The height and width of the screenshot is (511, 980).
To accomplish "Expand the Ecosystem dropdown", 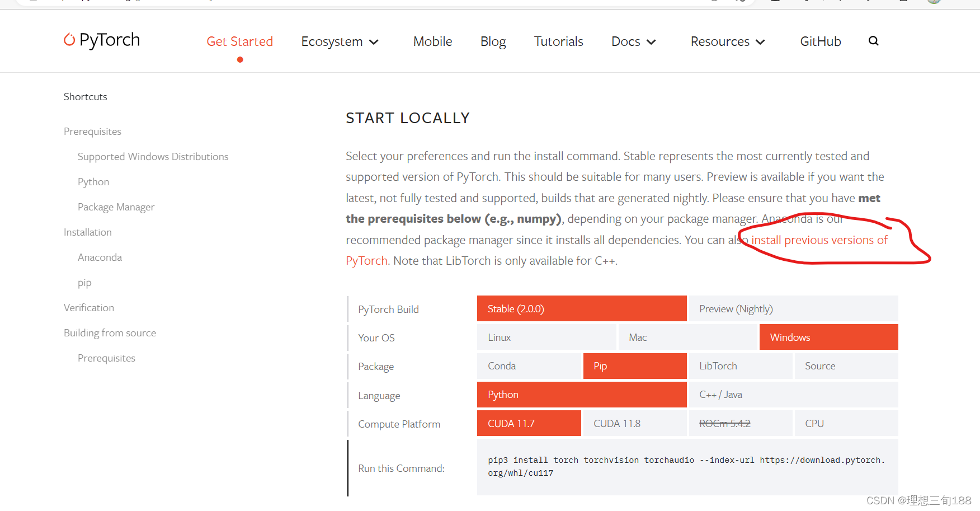I will click(x=339, y=41).
